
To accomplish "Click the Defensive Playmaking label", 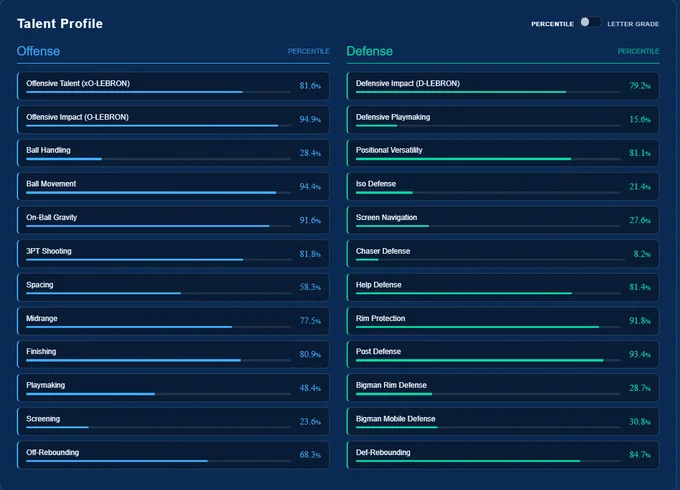I will click(x=393, y=117).
